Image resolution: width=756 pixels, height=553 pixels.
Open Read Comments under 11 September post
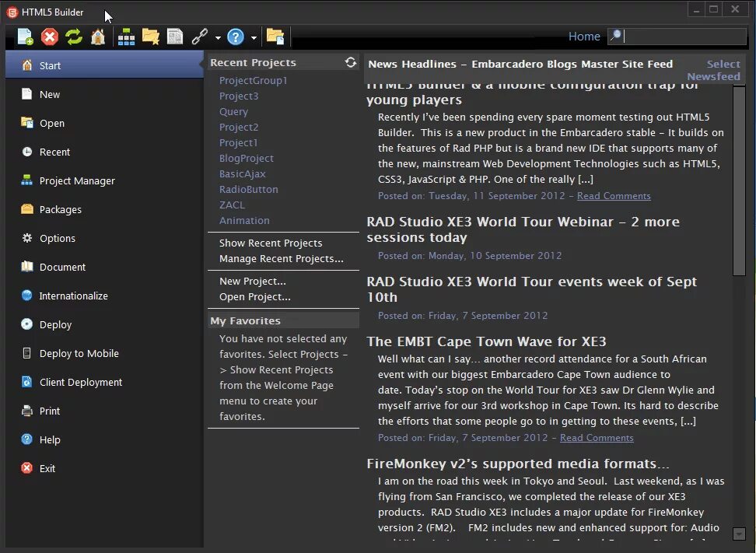pyautogui.click(x=614, y=196)
